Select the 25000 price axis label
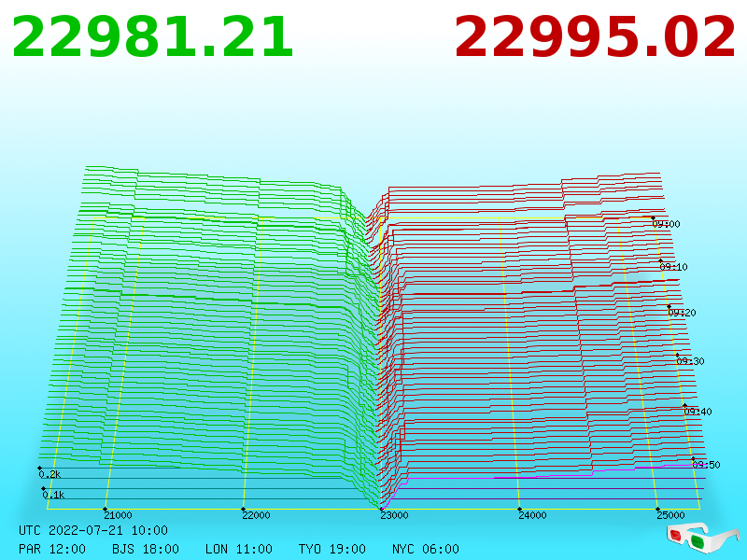This screenshot has width=747, height=560. point(670,515)
